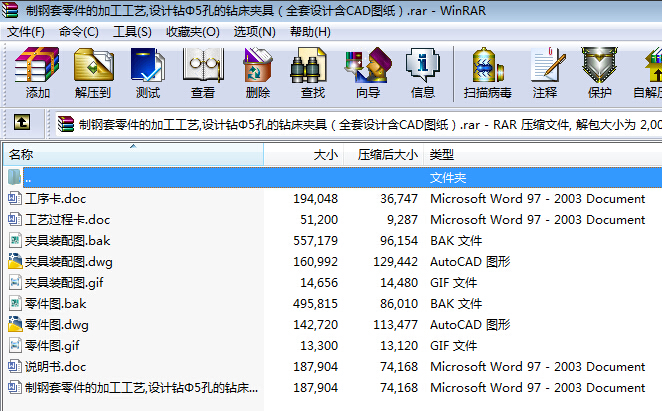
Task: Click size value 194,048
Action: pos(315,199)
